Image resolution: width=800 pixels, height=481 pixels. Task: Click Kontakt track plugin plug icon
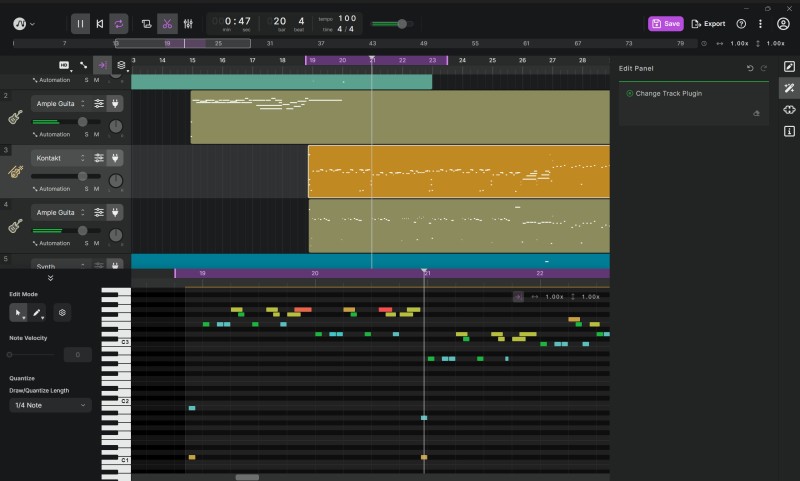115,158
